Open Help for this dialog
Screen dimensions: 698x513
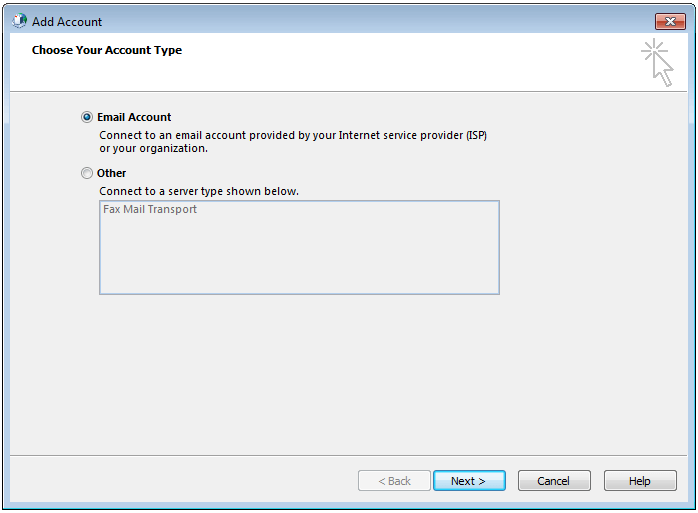(640, 481)
